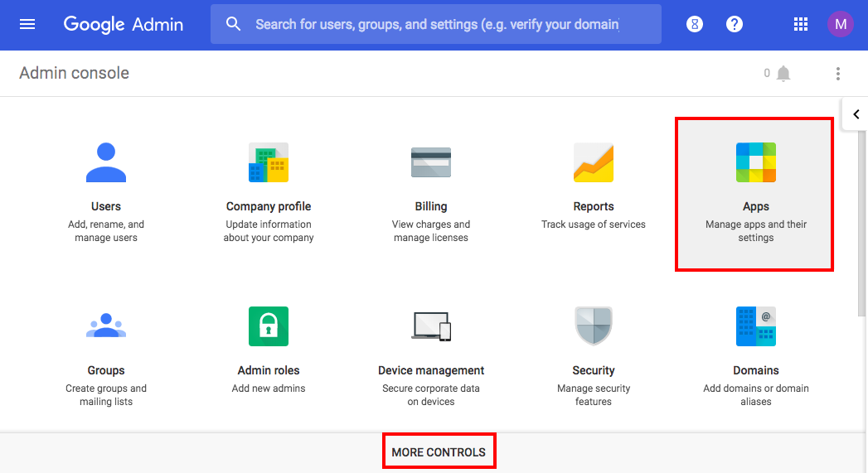868x473 pixels.
Task: Open the three-dot options menu
Action: (x=837, y=74)
